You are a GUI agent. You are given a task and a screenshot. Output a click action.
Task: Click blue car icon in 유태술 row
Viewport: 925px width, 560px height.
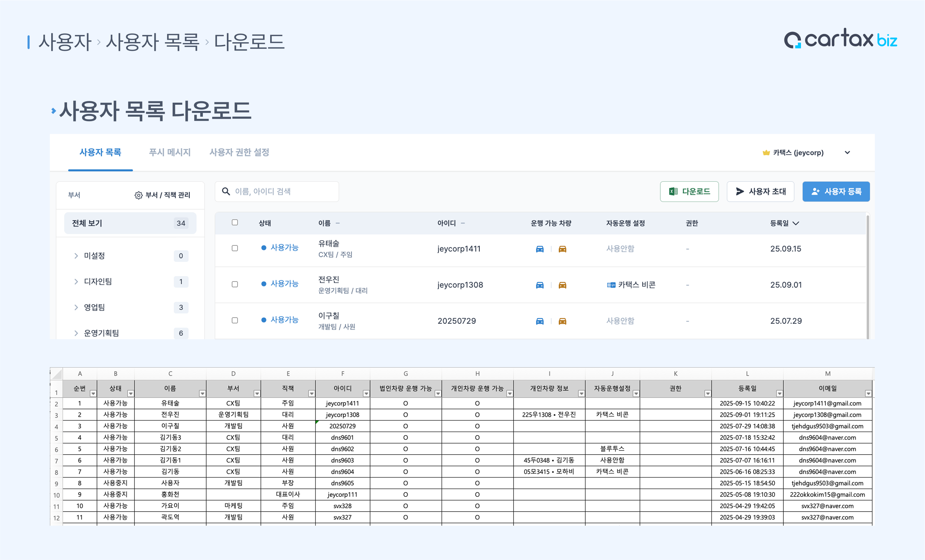(539, 249)
